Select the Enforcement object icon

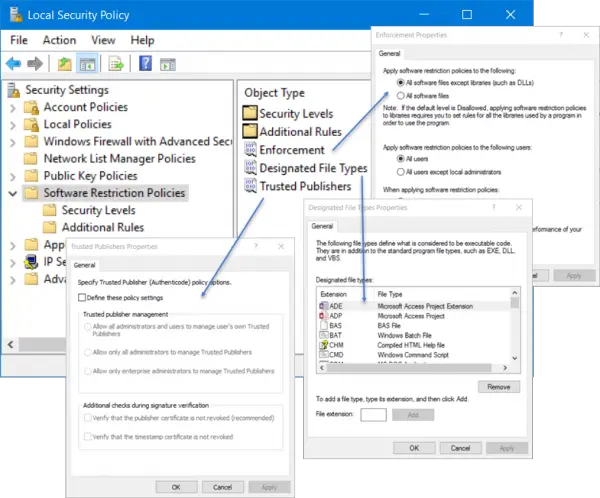click(250, 149)
